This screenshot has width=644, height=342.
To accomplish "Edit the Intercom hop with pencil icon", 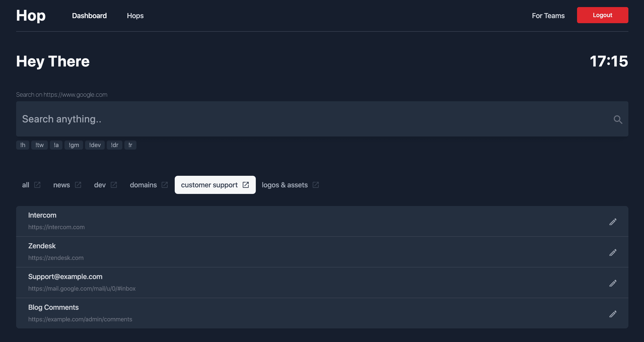I will 613,222.
